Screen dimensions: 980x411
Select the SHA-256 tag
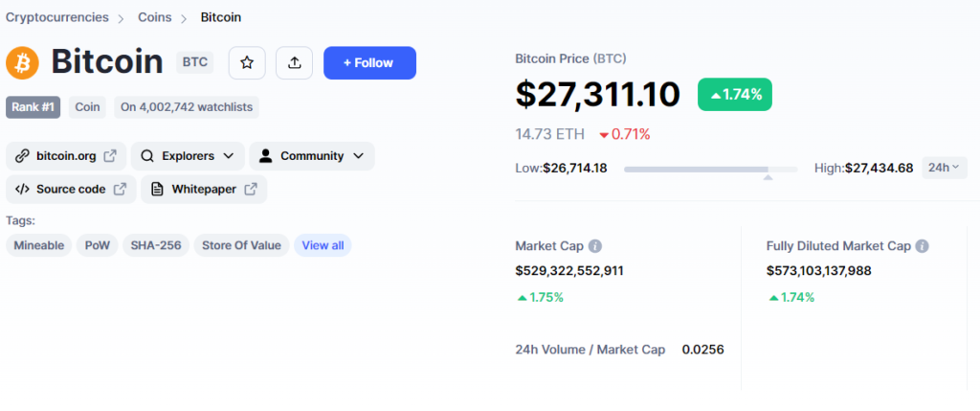(x=156, y=246)
